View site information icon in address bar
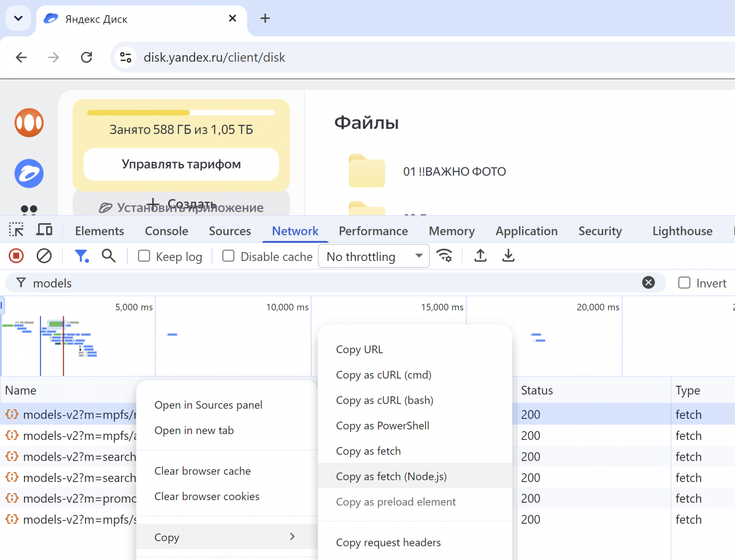This screenshot has height=560, width=735. [125, 57]
